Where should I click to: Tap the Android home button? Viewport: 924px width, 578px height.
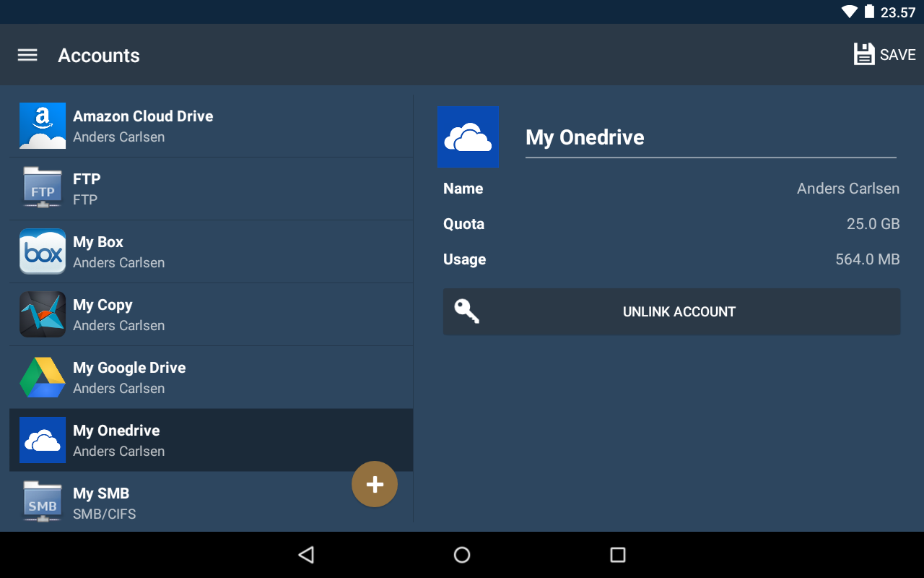click(462, 555)
